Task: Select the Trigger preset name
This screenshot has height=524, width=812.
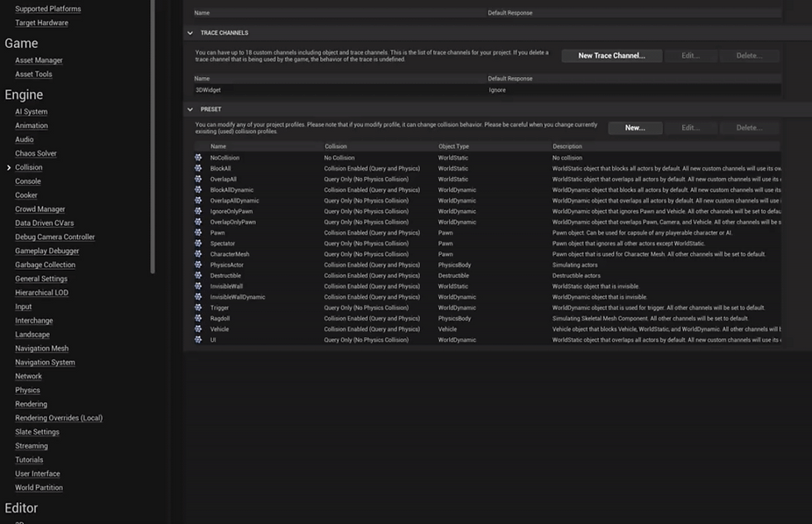Action: click(220, 308)
